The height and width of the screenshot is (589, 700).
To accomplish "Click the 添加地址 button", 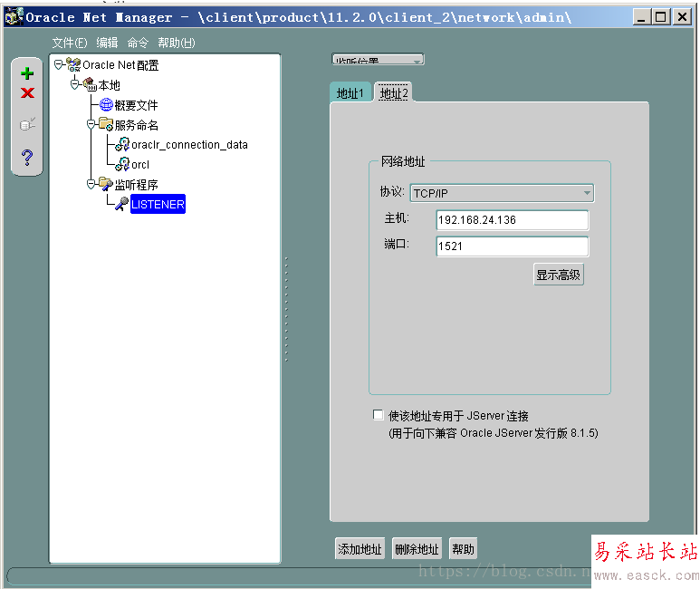I will coord(360,549).
